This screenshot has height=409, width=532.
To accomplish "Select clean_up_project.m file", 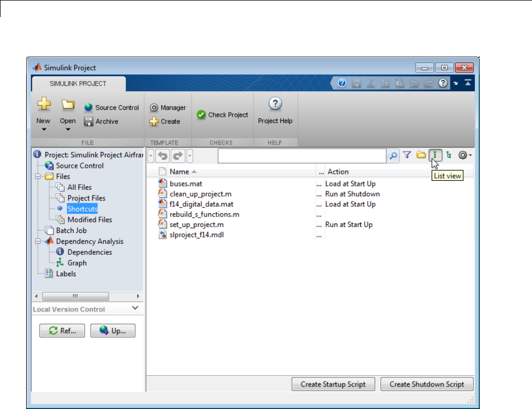I will [201, 194].
